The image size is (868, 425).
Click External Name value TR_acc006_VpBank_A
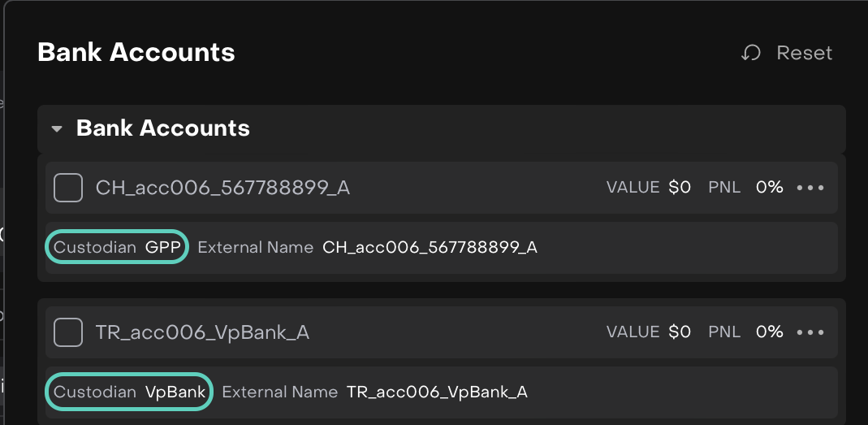click(x=437, y=392)
